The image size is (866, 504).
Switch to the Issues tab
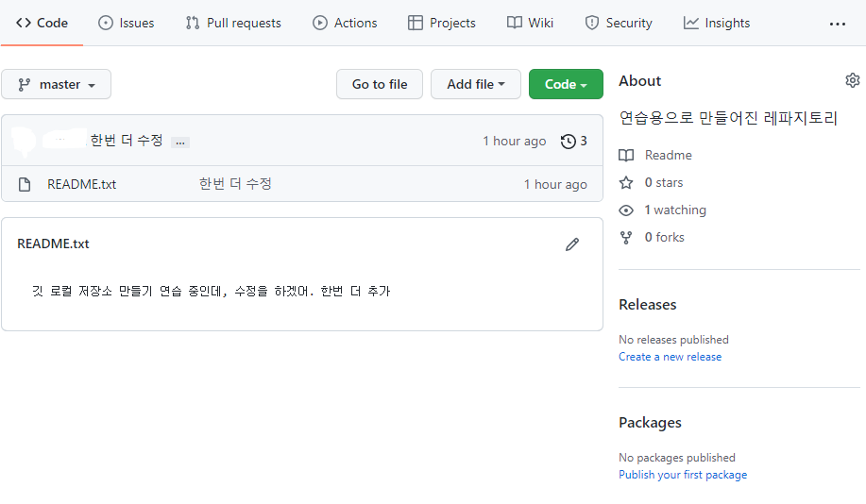click(127, 23)
